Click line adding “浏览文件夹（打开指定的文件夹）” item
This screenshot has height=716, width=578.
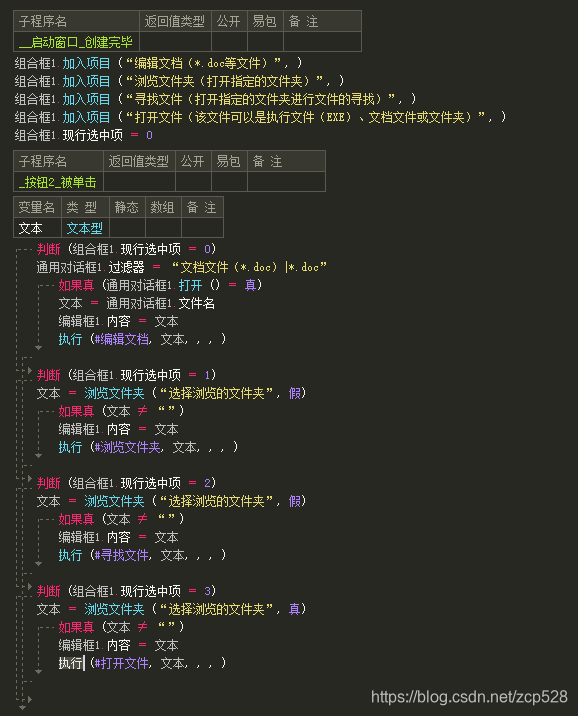[x=179, y=81]
